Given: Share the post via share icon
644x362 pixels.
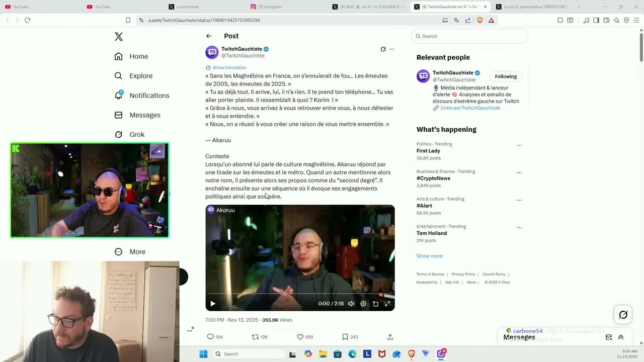Looking at the screenshot, I should click(x=390, y=337).
